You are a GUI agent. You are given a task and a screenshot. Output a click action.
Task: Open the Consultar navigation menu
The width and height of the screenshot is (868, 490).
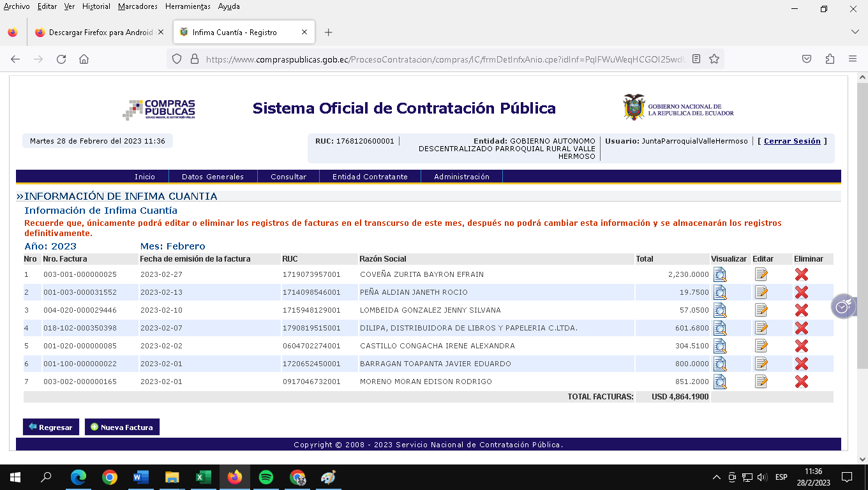coord(288,177)
